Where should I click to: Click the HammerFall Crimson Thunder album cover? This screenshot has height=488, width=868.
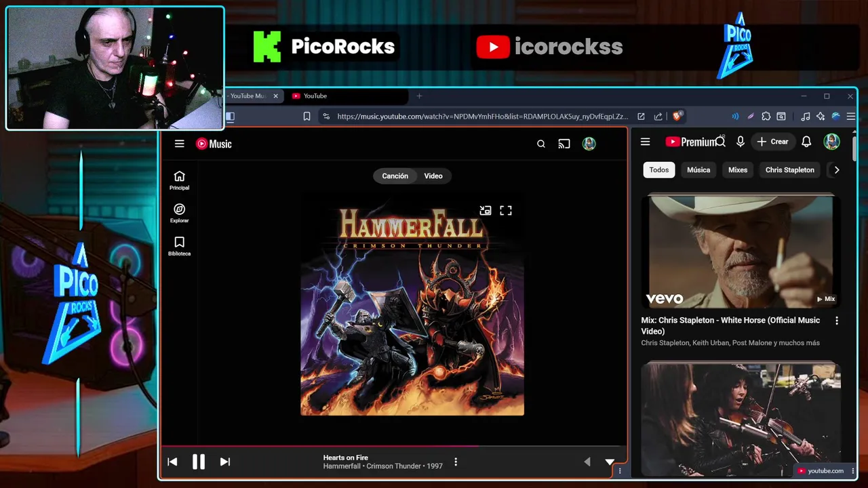412,304
